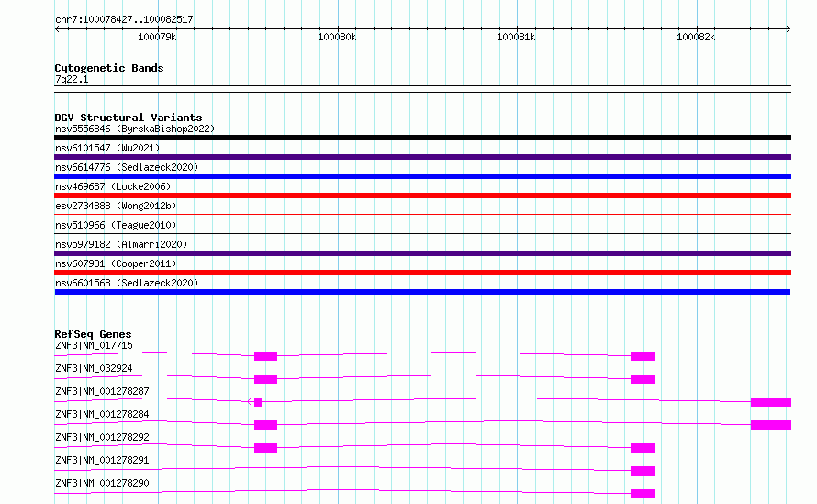Click the leftmost exon block of NM_001278284
Image resolution: width=817 pixels, height=504 pixels.
click(x=265, y=425)
